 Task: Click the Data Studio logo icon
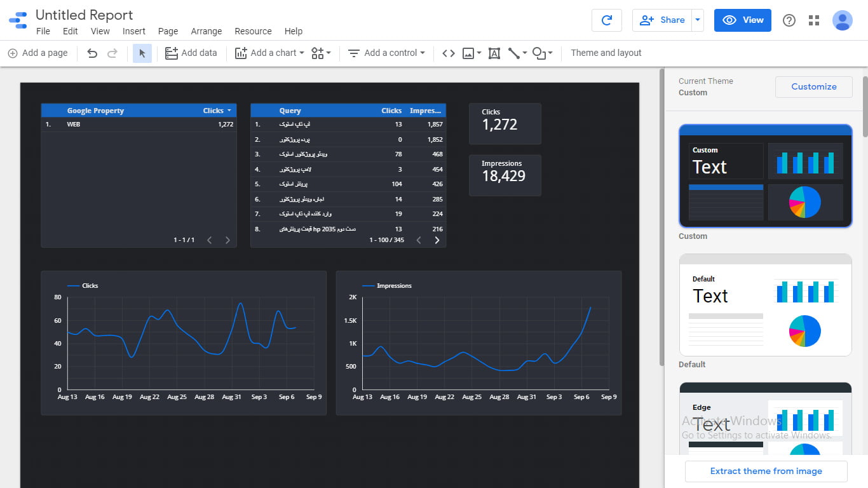pos(18,20)
